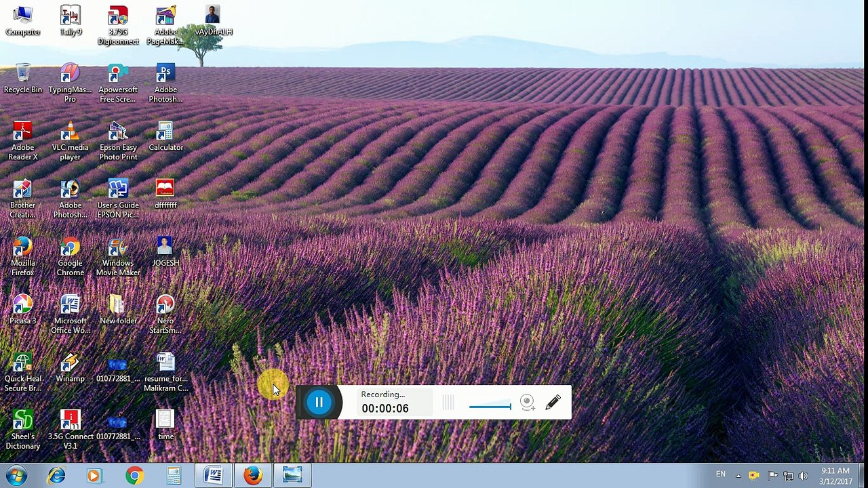The height and width of the screenshot is (488, 868).
Task: Show hidden system tray icons
Action: point(740,475)
